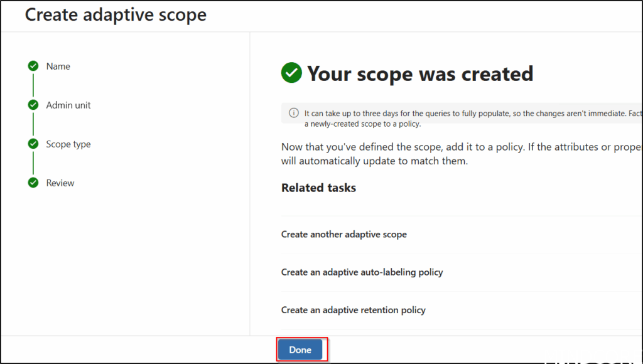643x364 pixels.
Task: Click the Create adaptive scope page title
Action: coord(116,14)
